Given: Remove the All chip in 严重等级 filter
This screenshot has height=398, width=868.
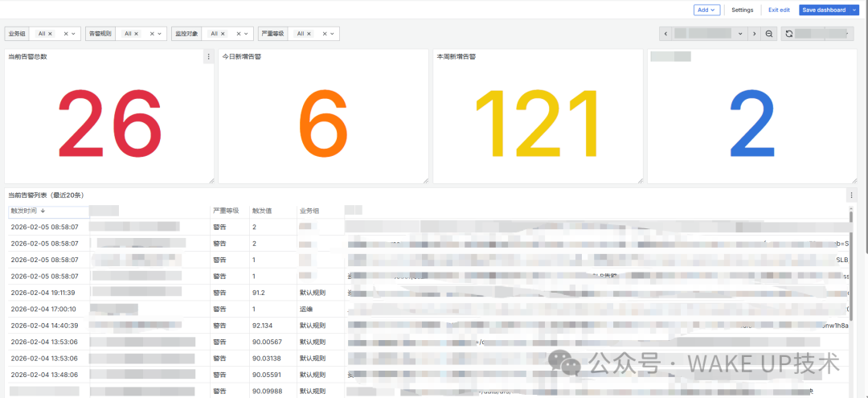Looking at the screenshot, I should [309, 34].
